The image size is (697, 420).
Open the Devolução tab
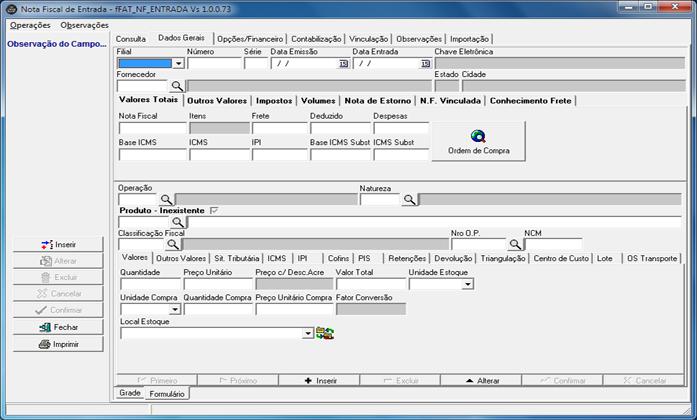coord(453,259)
